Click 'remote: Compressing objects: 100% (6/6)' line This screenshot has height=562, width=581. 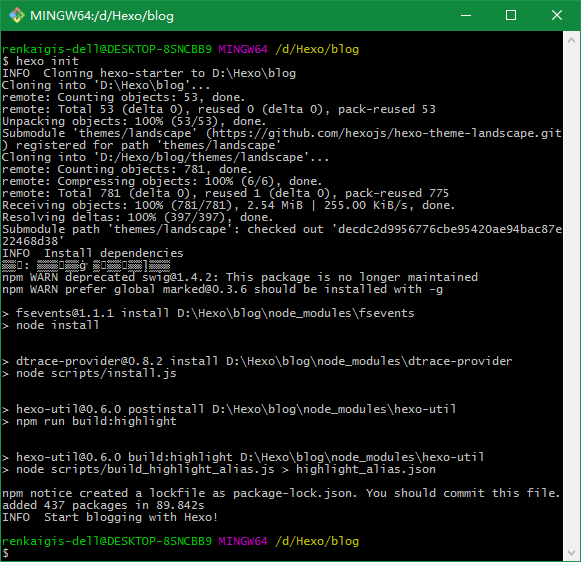click(x=162, y=181)
